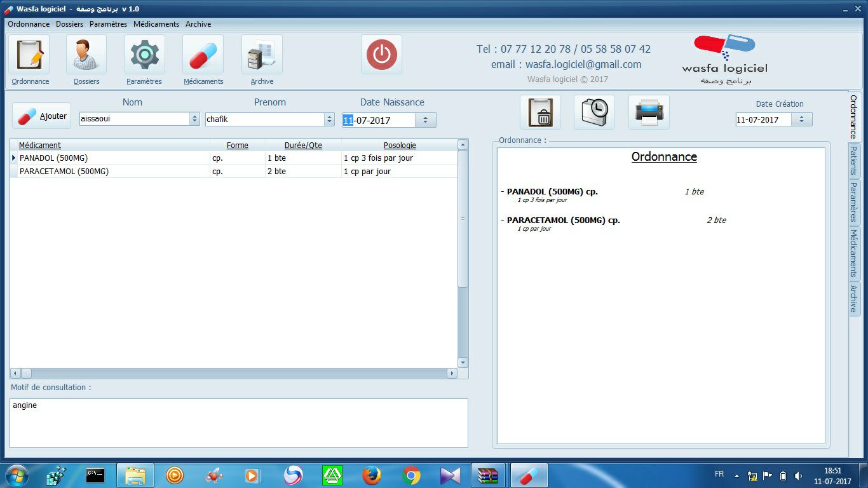This screenshot has height=488, width=868.
Task: Open the Dossiers toolbar icon
Action: click(x=86, y=55)
